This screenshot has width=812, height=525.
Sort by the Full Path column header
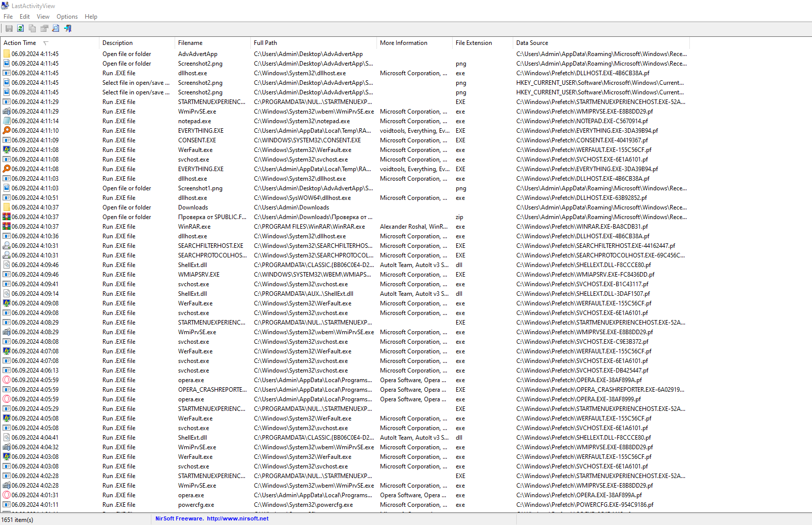coord(313,43)
